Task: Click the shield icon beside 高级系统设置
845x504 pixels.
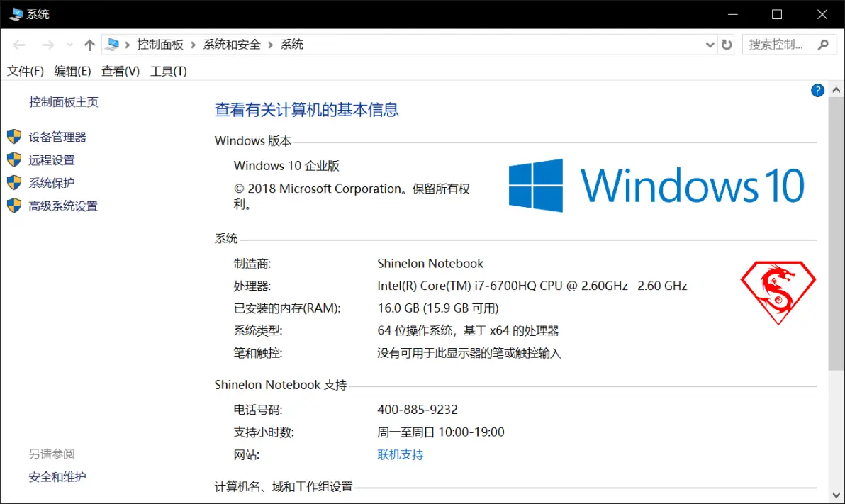Action: [x=14, y=206]
